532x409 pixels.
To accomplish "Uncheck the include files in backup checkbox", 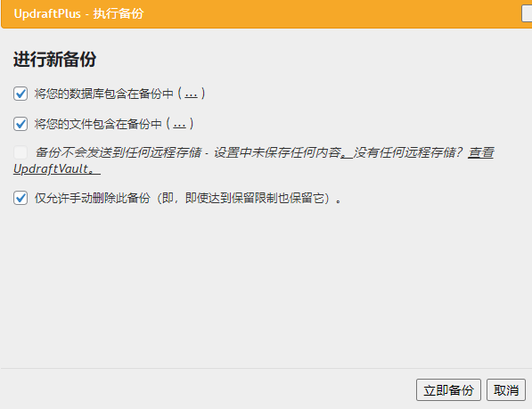I will point(20,124).
